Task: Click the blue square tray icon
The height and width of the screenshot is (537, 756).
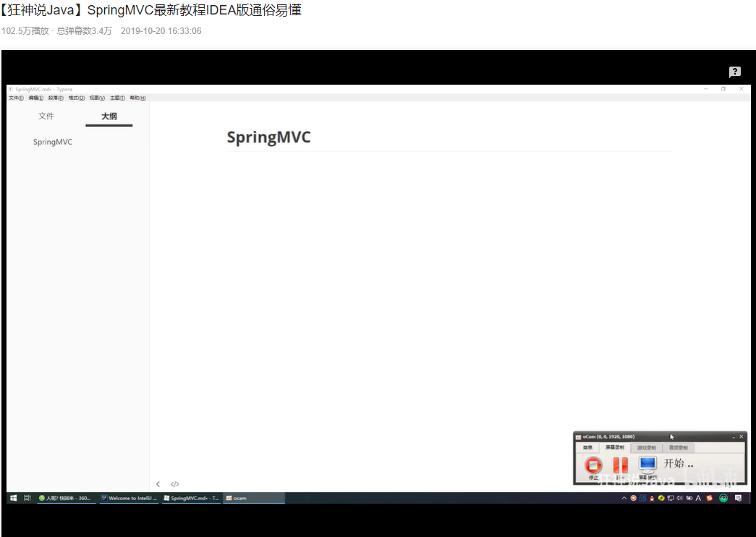Action: (642, 498)
